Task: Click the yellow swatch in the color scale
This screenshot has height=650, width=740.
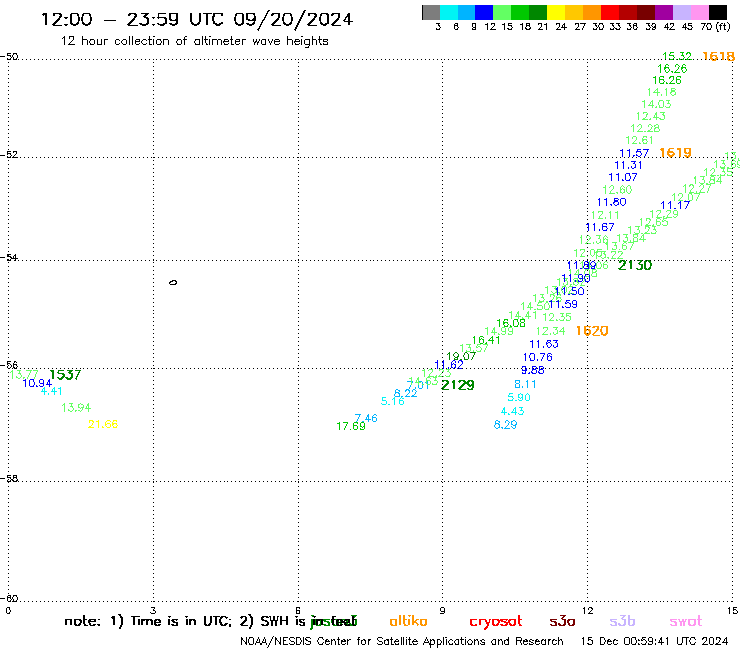Action: [556, 12]
